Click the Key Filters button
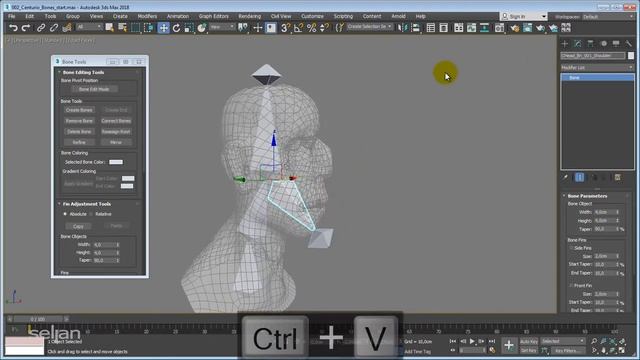The width and height of the screenshot is (640, 360). pyautogui.click(x=568, y=351)
